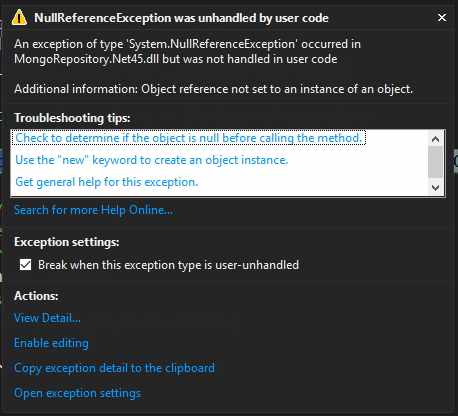Open the tip about using the "new" keyword
Image resolution: width=458 pixels, height=416 pixels.
(152, 160)
